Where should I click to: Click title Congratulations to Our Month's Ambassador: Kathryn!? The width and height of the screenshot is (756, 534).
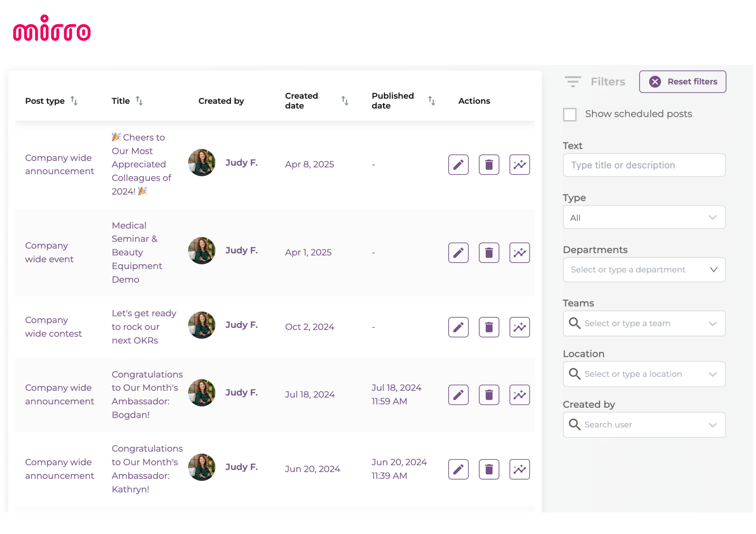click(147, 469)
